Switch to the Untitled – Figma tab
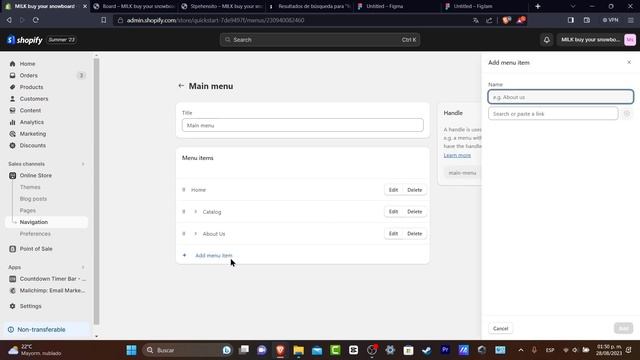640x360 pixels. click(384, 6)
